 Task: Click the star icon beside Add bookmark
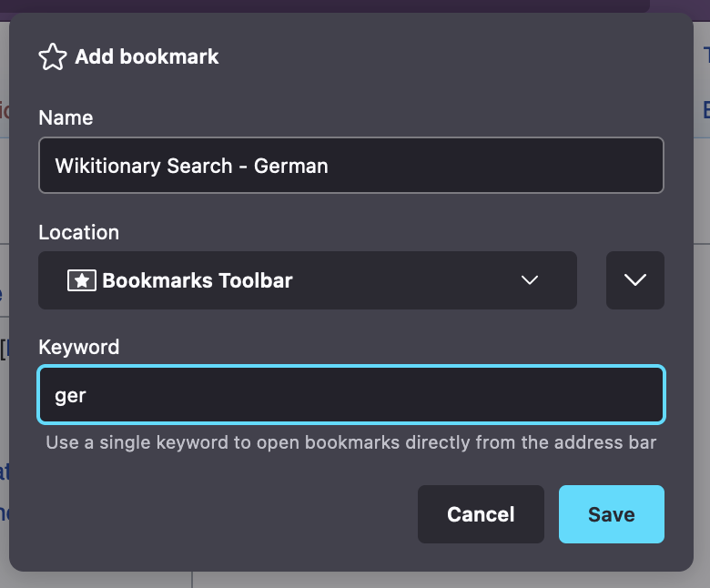click(x=53, y=57)
